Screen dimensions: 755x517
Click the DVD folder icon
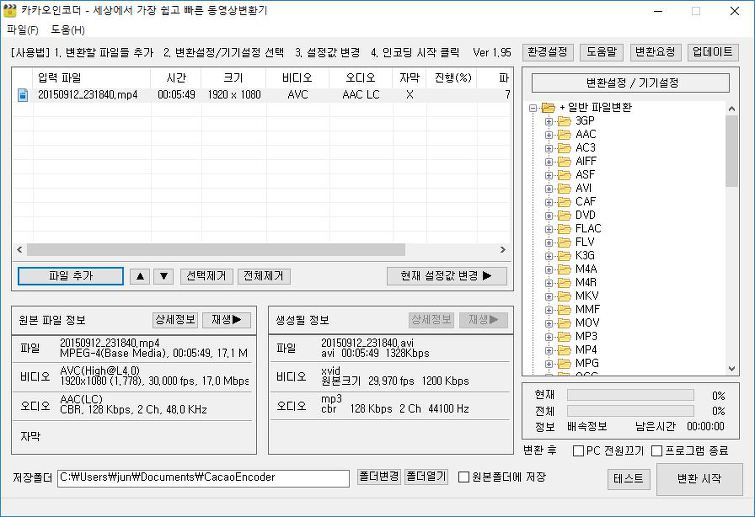click(x=564, y=215)
